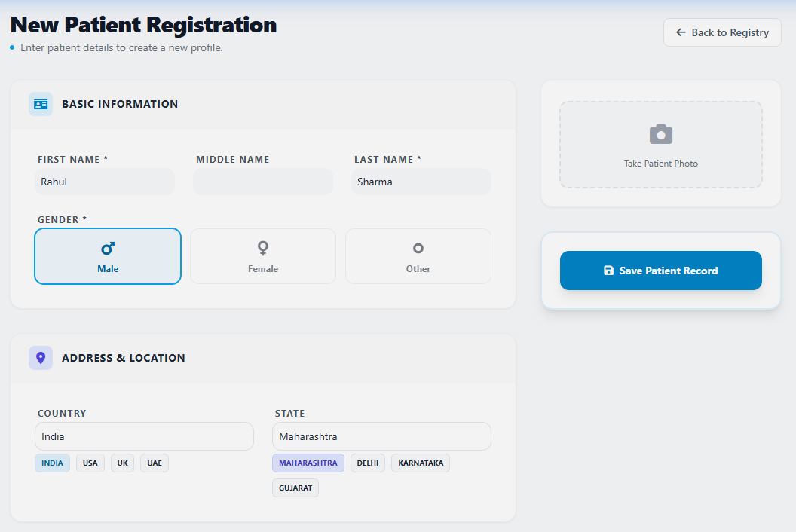Click the Save Patient Record button
Image resolution: width=796 pixels, height=532 pixels.
coord(660,271)
